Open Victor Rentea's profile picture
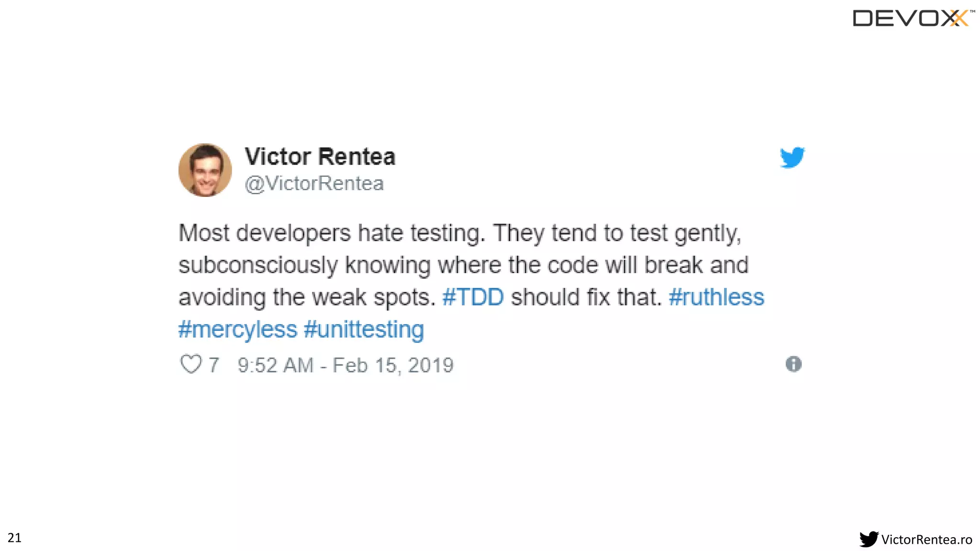 [x=205, y=170]
